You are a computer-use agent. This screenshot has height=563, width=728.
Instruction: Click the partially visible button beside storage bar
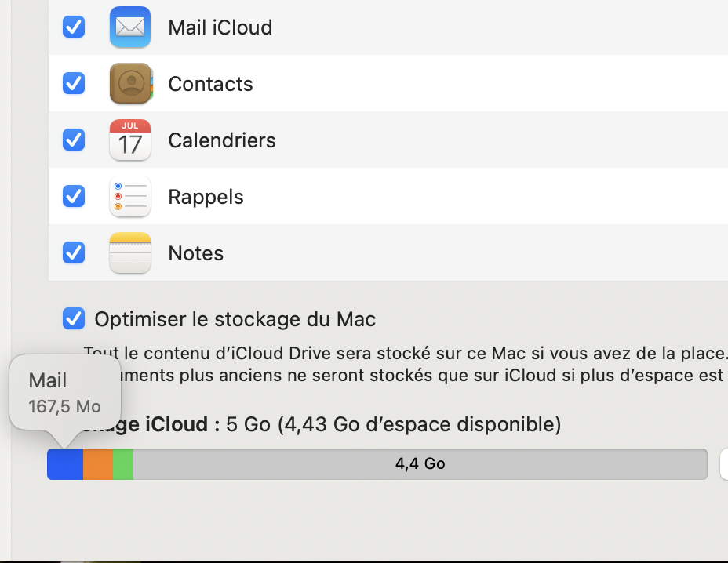click(723, 464)
